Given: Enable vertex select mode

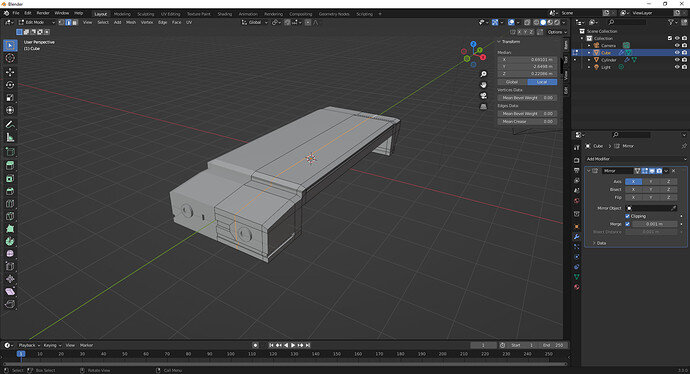Looking at the screenshot, I should (61, 22).
